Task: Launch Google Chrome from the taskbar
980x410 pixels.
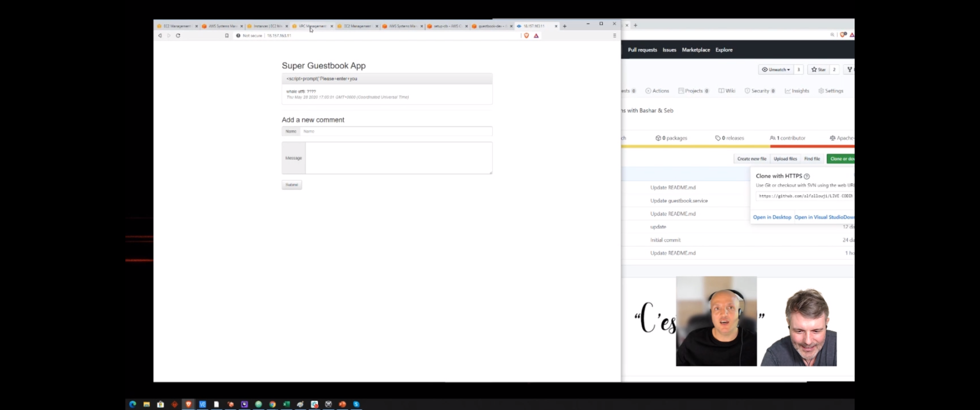Action: [272, 404]
